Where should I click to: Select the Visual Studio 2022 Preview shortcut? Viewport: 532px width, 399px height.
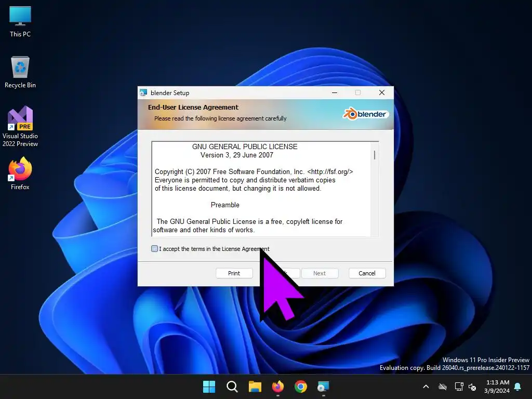coord(20,127)
